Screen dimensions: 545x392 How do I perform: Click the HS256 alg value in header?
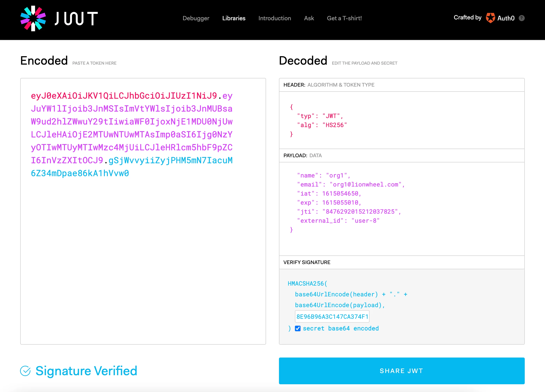coord(335,125)
